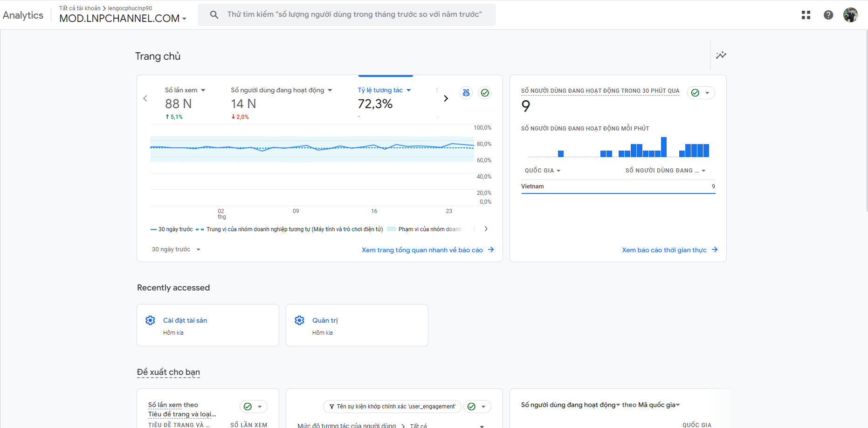Toggle the check indicator on user_engagement card
This screenshot has height=428, width=868.
pyautogui.click(x=477, y=407)
